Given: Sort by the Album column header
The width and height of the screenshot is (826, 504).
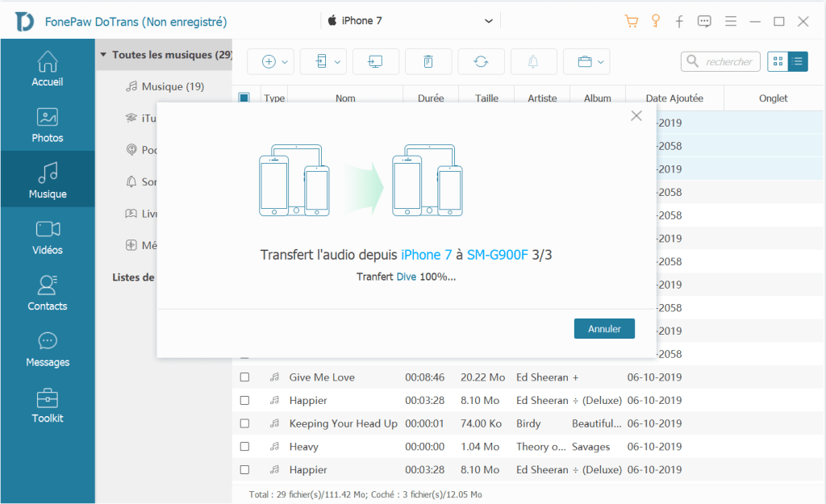Looking at the screenshot, I should (x=598, y=98).
